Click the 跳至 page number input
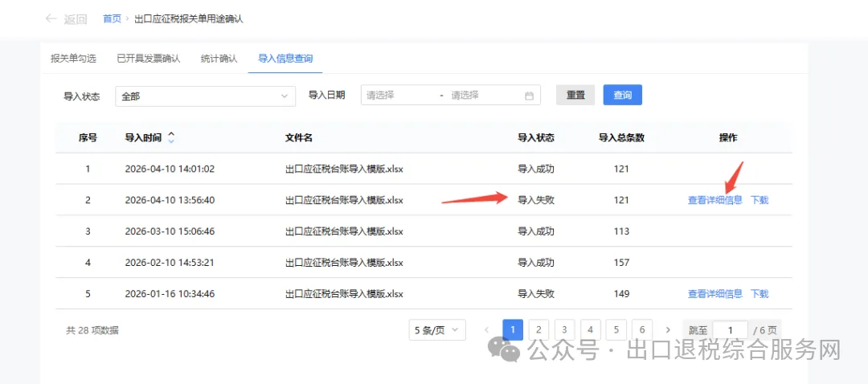Screen dimensions: 868x384 (x=730, y=330)
